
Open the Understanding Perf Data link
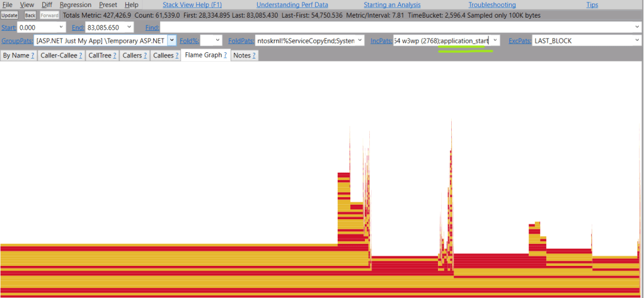292,4
